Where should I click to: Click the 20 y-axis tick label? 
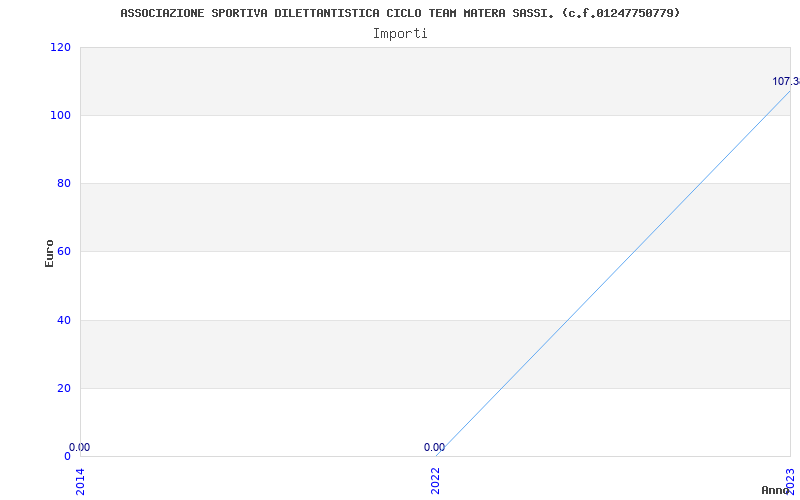click(x=64, y=388)
